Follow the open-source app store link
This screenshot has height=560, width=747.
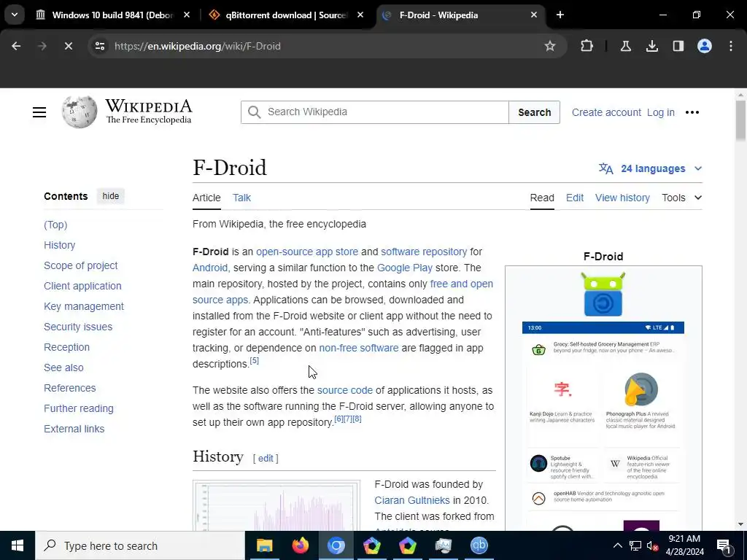[x=307, y=252]
